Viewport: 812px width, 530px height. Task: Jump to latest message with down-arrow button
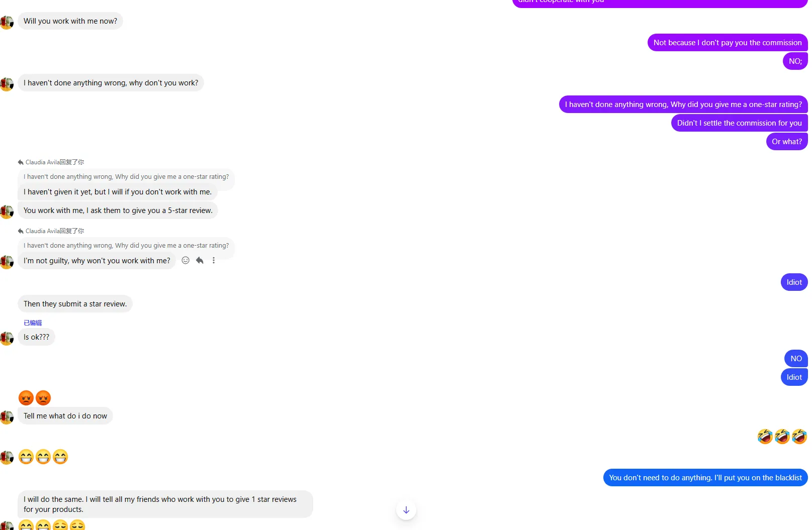tap(406, 510)
